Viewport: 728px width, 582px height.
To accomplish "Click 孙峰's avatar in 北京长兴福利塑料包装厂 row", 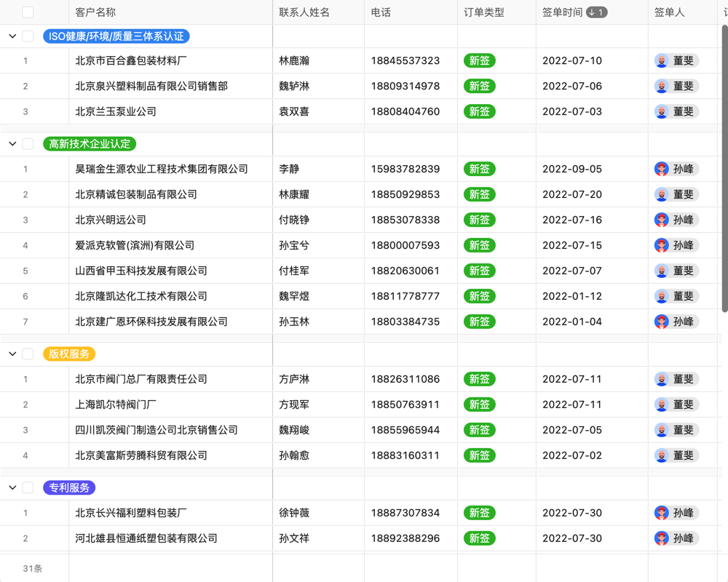I will pyautogui.click(x=661, y=513).
